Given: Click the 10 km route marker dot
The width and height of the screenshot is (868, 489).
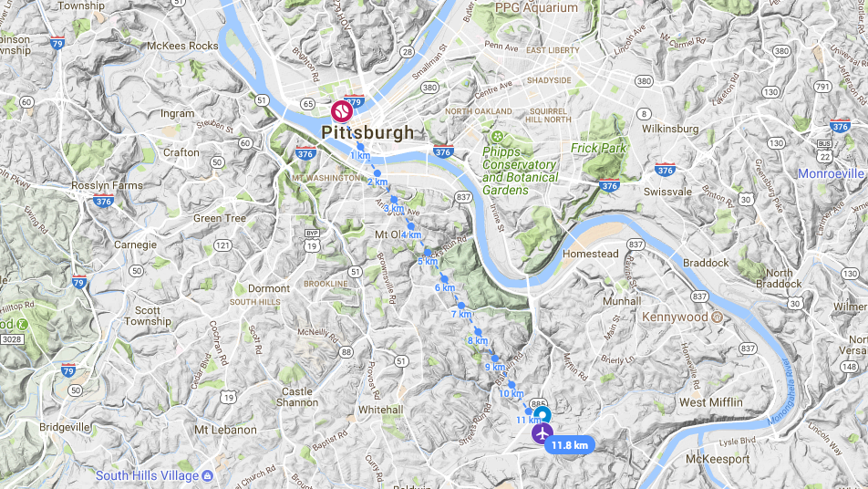Looking at the screenshot, I should coord(511,385).
